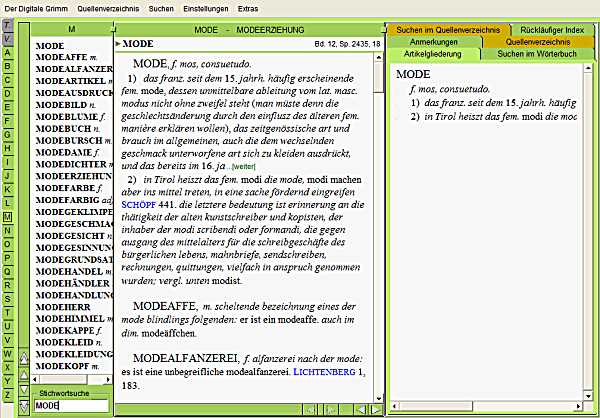Switch to the orange Quellenverzeichnis tab
600x418 pixels.
538,42
